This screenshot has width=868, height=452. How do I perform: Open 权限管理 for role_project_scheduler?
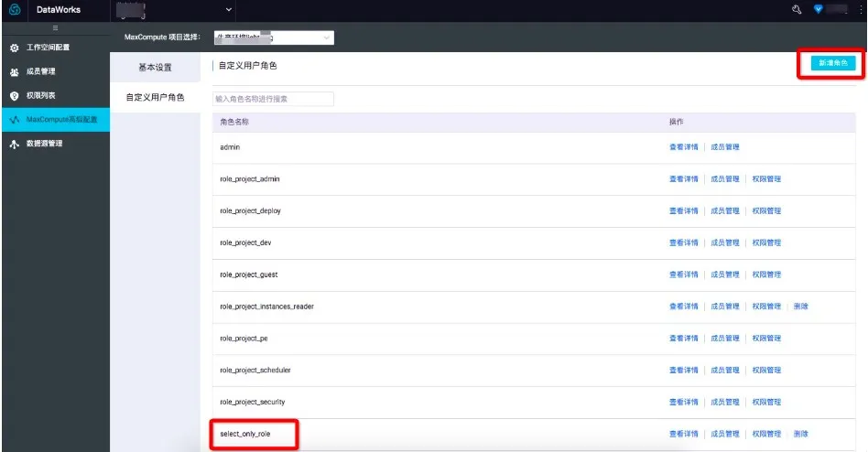pyautogui.click(x=766, y=371)
